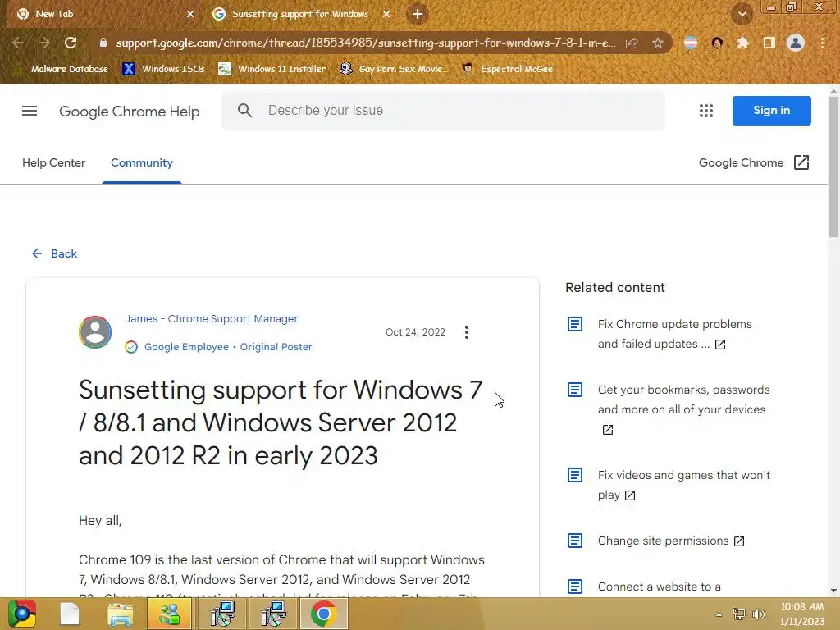
Task: Click document icon beside Fix videos and games
Action: click(575, 475)
